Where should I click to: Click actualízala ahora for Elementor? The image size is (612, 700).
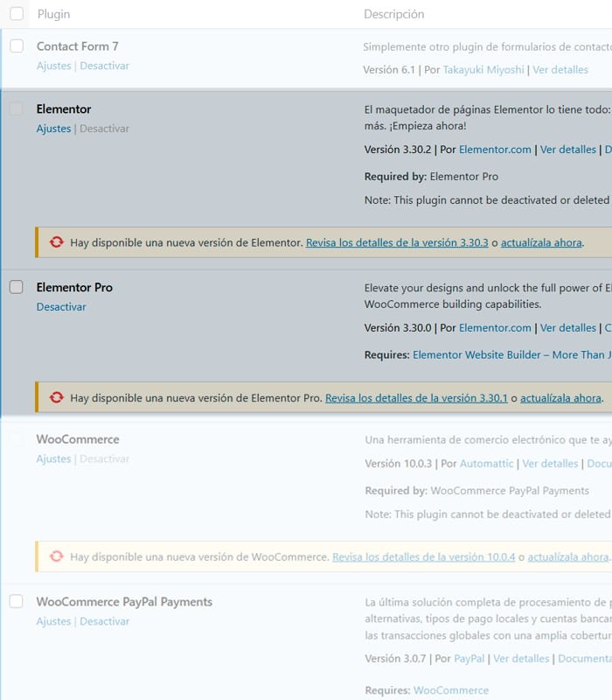(541, 242)
